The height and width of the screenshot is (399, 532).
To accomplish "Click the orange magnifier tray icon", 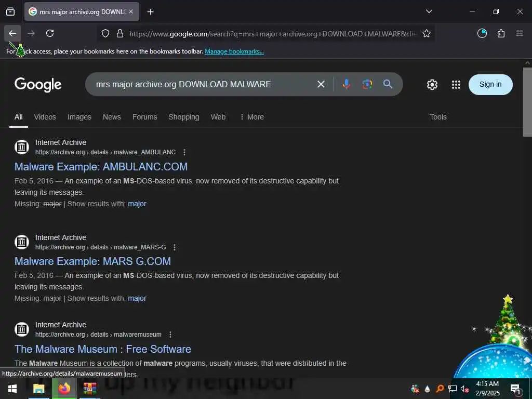I will [x=440, y=389].
